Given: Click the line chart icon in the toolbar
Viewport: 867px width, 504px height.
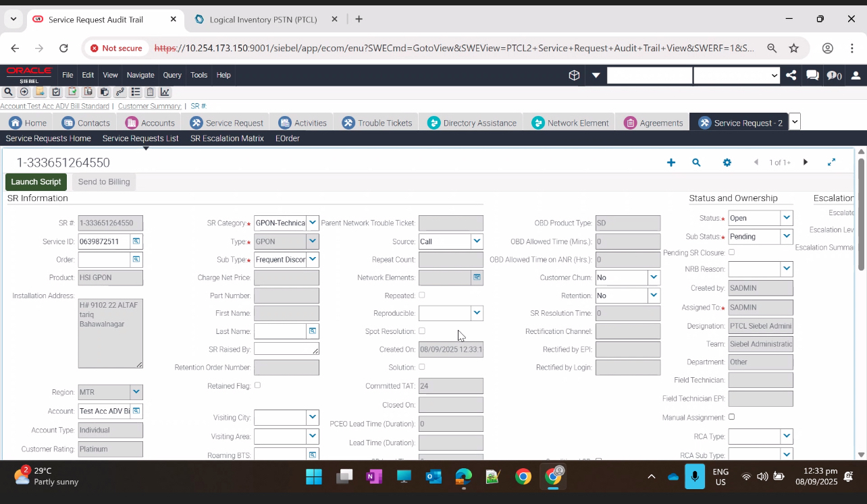Looking at the screenshot, I should (x=165, y=92).
